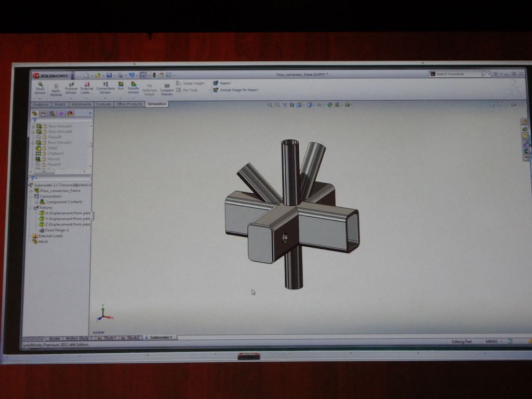This screenshot has height=399, width=532.
Task: Open the Results Advisor
Action: 134,89
